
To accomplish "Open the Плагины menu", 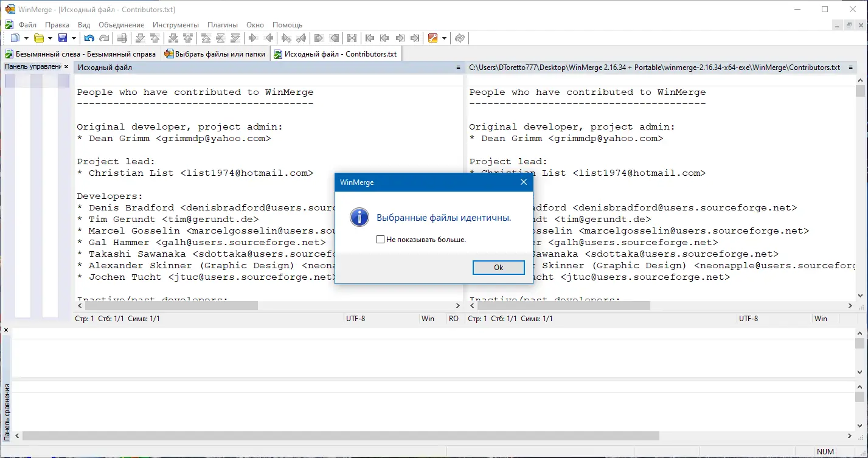I will click(x=223, y=25).
